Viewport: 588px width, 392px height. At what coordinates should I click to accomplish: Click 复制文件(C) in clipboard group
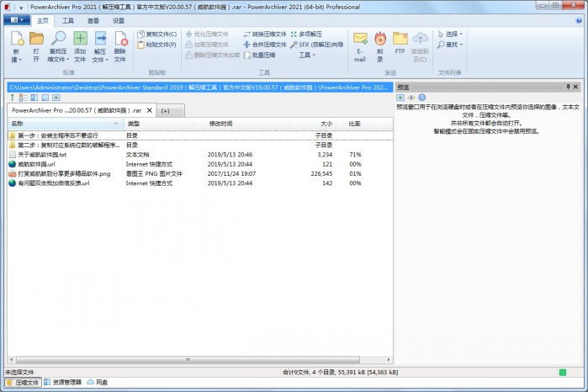pos(156,34)
